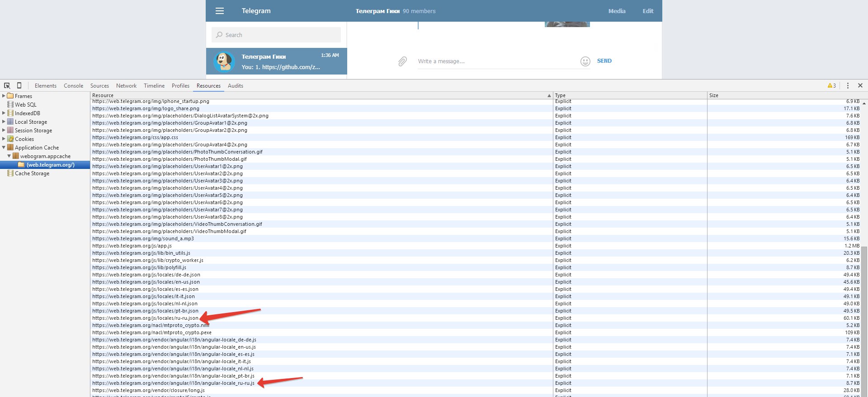868x397 pixels.
Task: Select the js/app.js resource row
Action: click(x=476, y=246)
